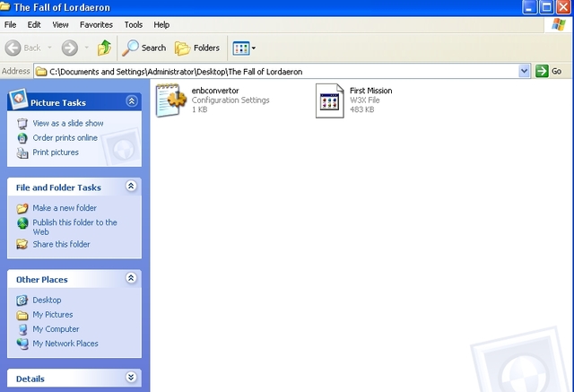574x392 pixels.
Task: Open the Edit menu
Action: (34, 25)
